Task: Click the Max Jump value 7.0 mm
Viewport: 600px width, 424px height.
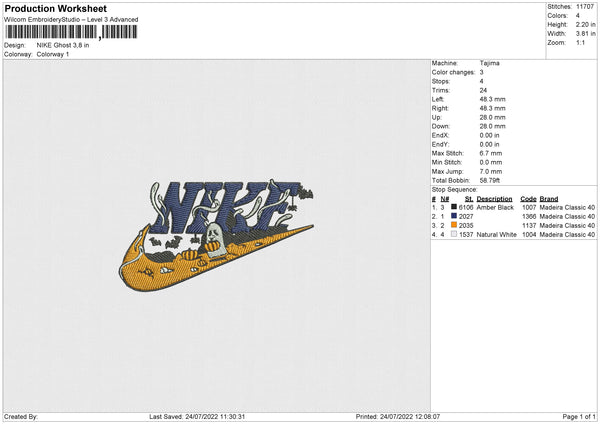Action: pos(491,171)
